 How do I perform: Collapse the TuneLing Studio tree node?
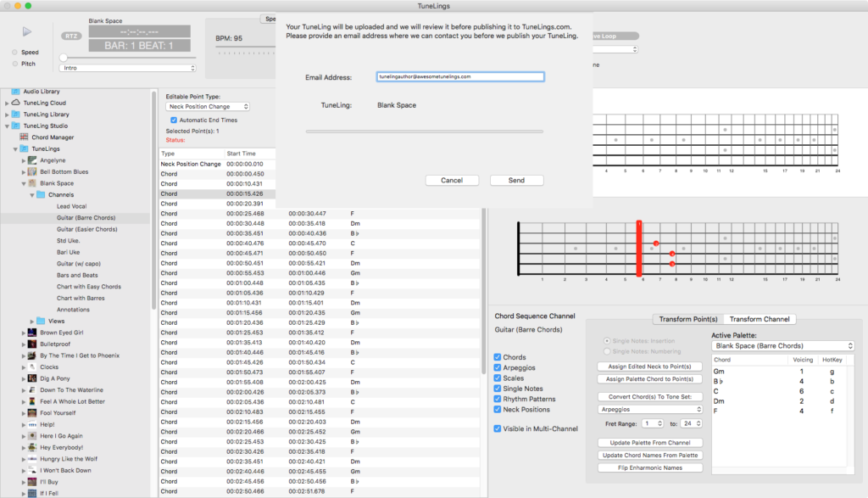click(8, 126)
